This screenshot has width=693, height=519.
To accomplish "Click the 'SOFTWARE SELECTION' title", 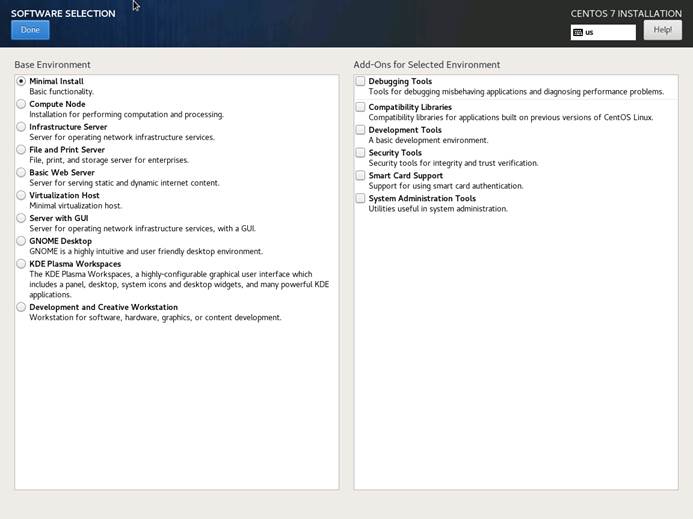I will (63, 14).
